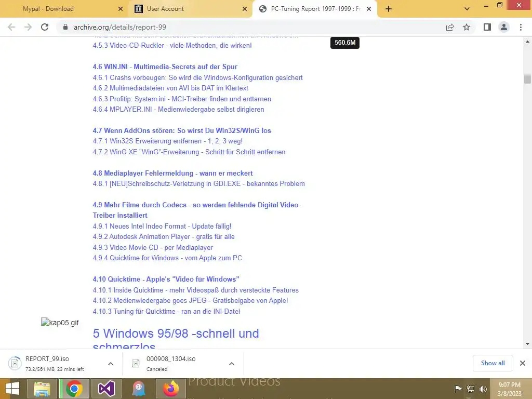
Task: Switch to the Mypal - Download tab
Action: (64, 9)
